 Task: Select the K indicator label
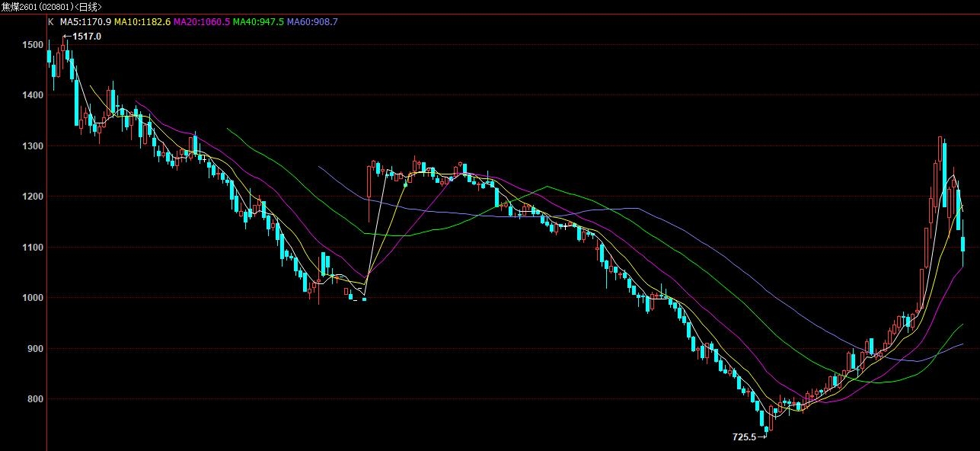coord(51,22)
